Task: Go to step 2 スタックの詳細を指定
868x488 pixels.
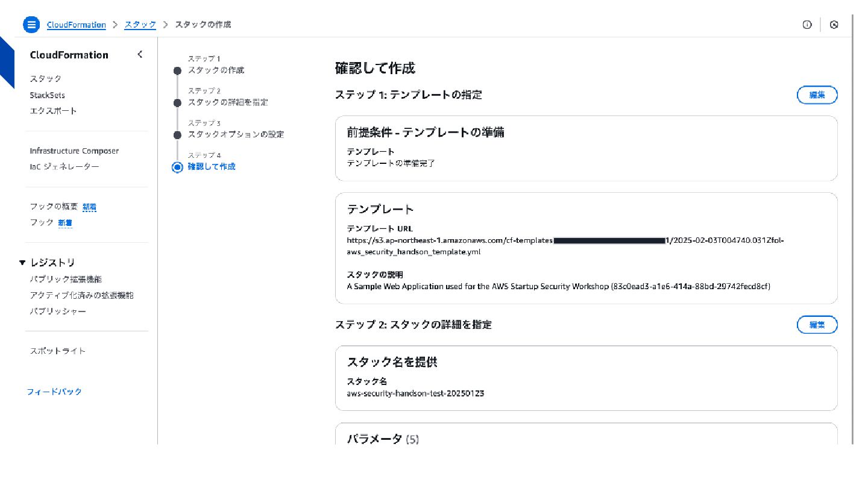Action: pyautogui.click(x=228, y=102)
